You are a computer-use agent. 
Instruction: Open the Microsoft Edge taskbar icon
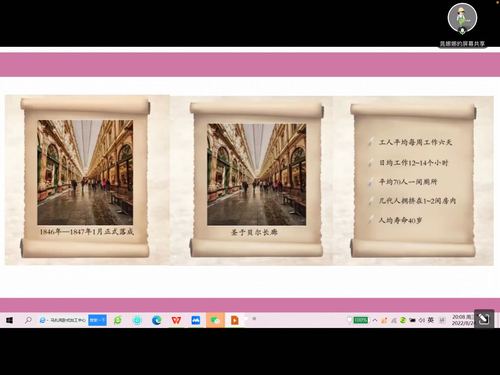click(157, 320)
